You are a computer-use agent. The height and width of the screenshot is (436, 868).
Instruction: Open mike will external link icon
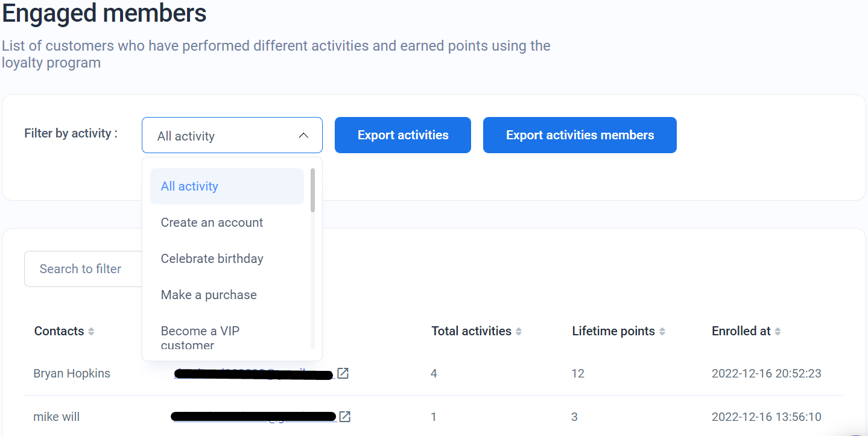point(344,416)
